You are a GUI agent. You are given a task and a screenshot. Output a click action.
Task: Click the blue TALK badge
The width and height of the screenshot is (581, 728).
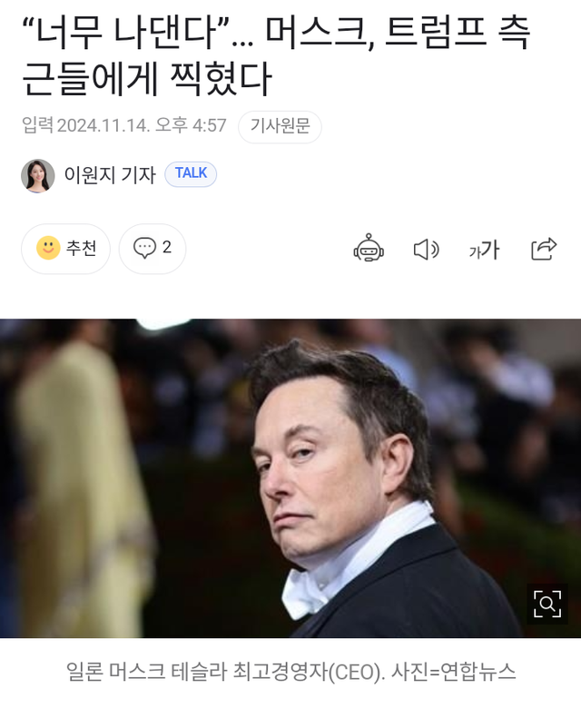point(191,173)
